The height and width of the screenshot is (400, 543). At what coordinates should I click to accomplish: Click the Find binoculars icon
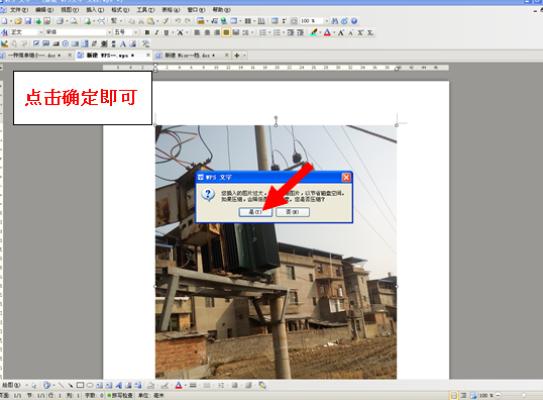click(335, 21)
